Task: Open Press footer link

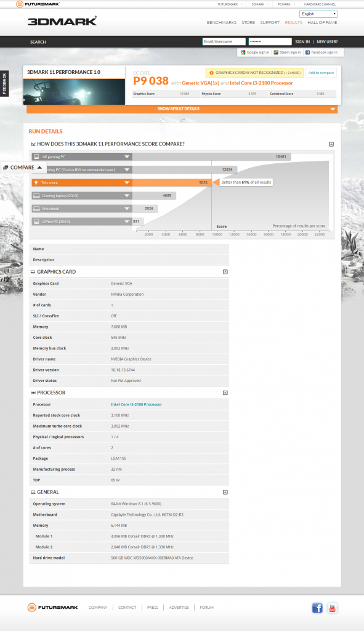Action: coord(153,608)
